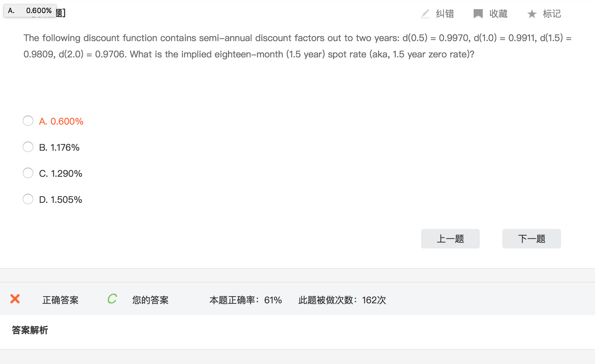The image size is (595, 364).
Task: Select radio button for option D
Action: (x=28, y=199)
